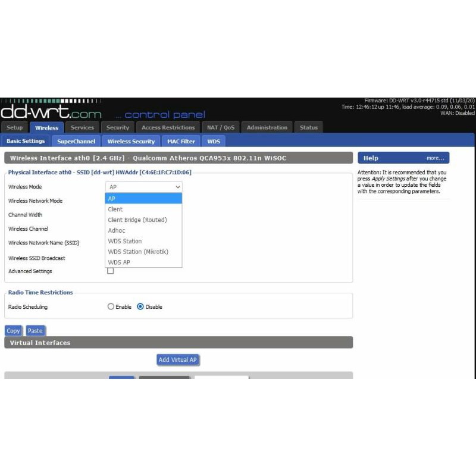Open the Status tab

pos(309,127)
